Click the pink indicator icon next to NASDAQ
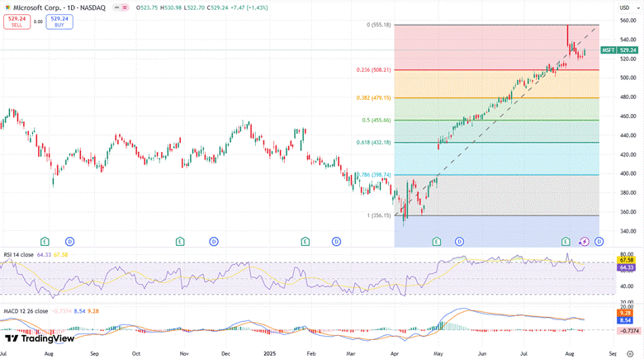Viewport: 644px width, 359px height. pos(125,7)
